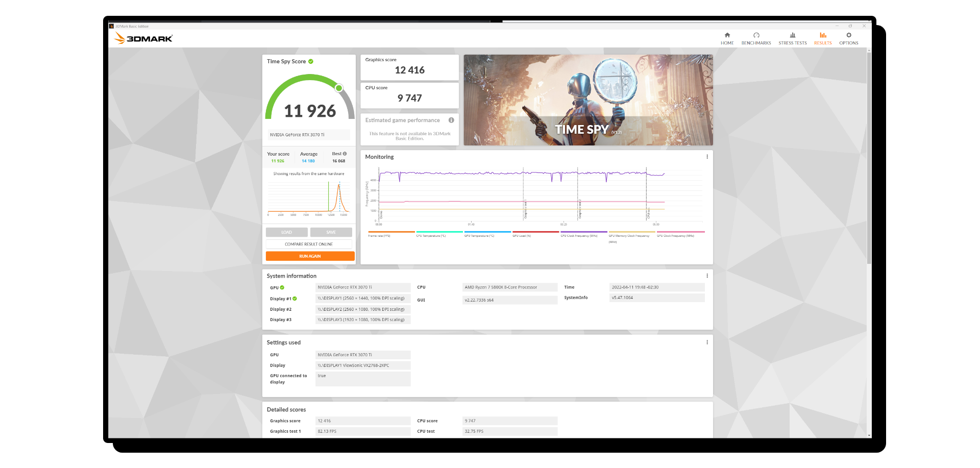Image resolution: width=980 pixels, height=468 pixels.
Task: Toggle the GPU Load (%) legend series
Action: 536,234
